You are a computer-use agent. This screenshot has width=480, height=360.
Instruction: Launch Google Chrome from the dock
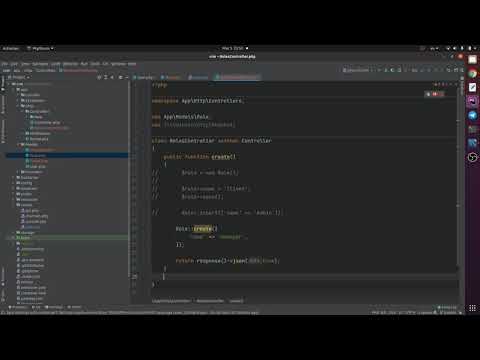click(472, 74)
